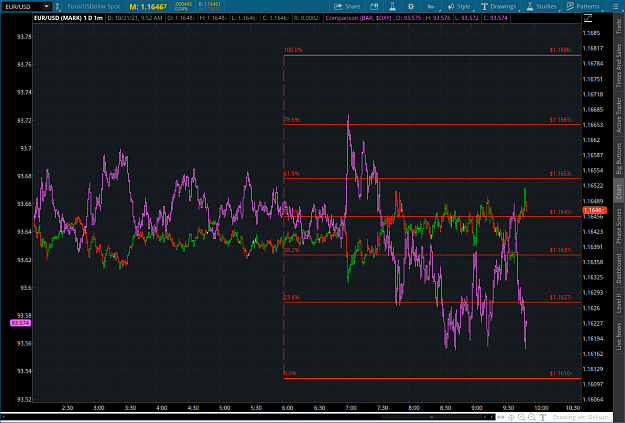
Task: Click the 10:00 time axis label
Action: pyautogui.click(x=541, y=408)
